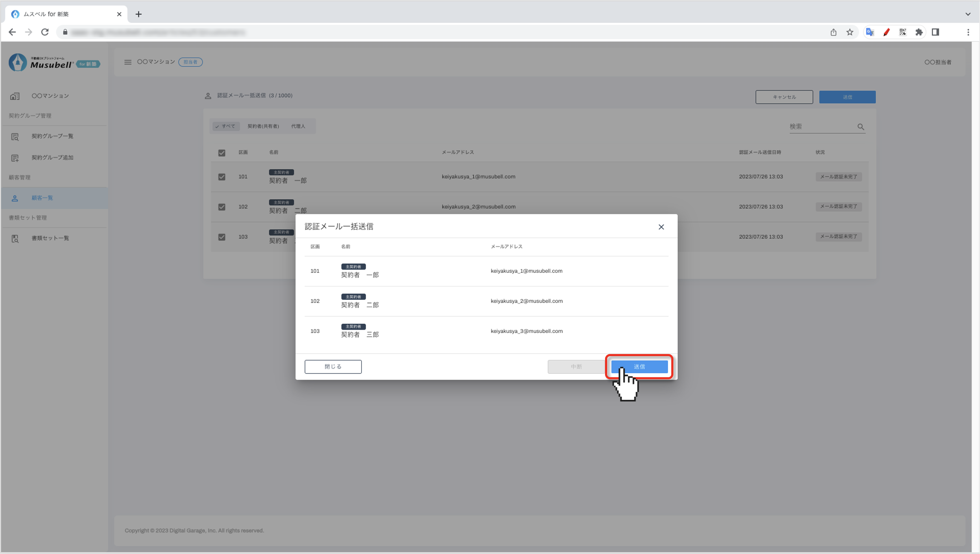The width and height of the screenshot is (980, 554).
Task: Toggle the select-all header checkbox
Action: tap(222, 153)
